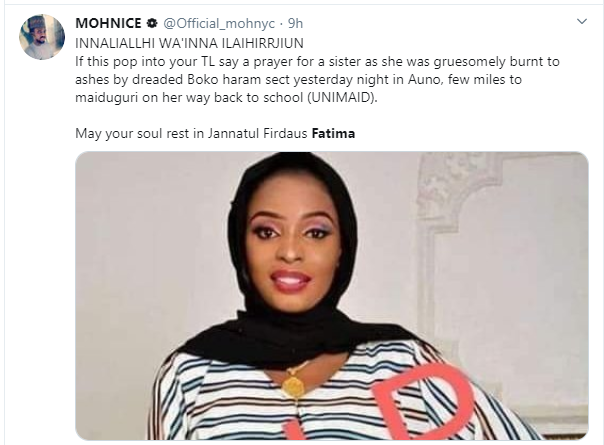Screen dimensions: 604x445
Task: Click the MOHNICE display name
Action: click(107, 21)
